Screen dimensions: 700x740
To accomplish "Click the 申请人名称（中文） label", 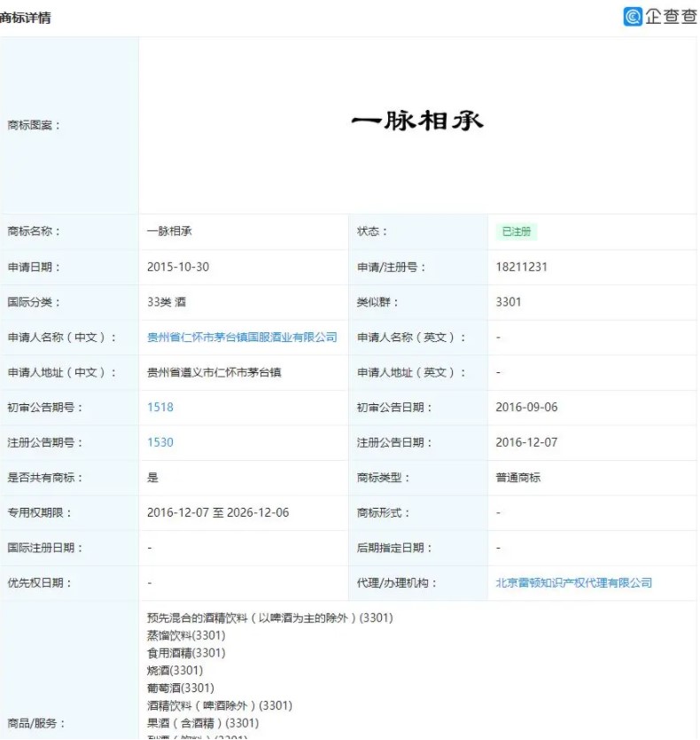I will (x=61, y=338).
